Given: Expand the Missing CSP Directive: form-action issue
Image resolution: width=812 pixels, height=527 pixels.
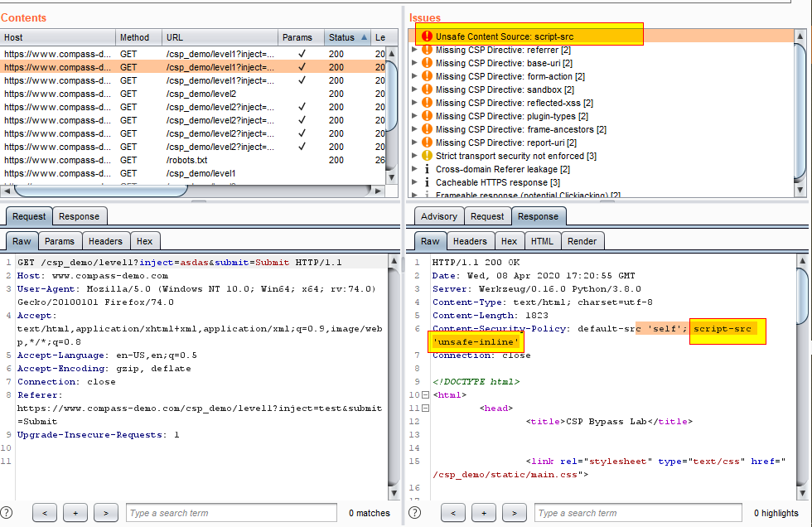Looking at the screenshot, I should tap(414, 76).
